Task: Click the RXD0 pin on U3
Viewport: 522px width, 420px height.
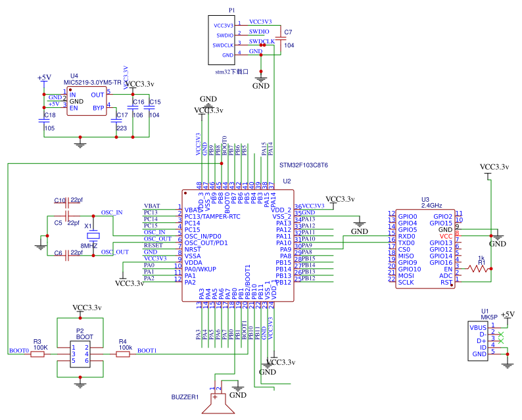Action: (x=406, y=237)
